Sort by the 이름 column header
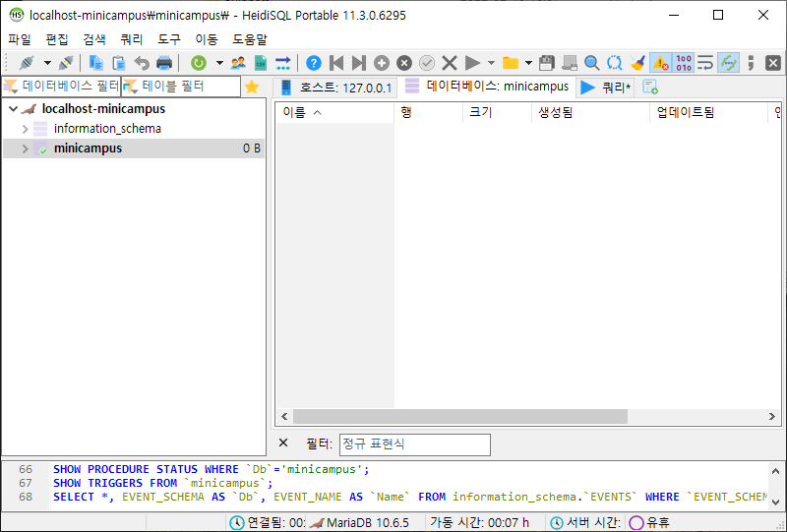 334,112
